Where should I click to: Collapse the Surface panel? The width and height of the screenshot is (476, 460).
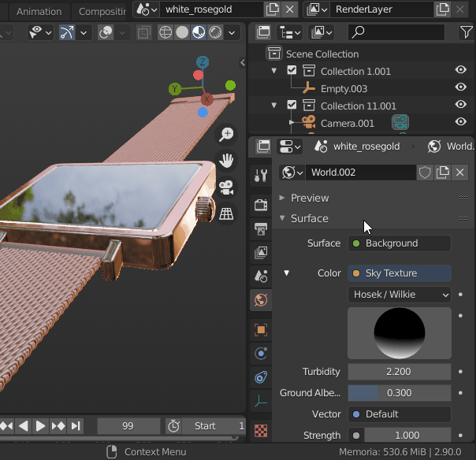310,218
